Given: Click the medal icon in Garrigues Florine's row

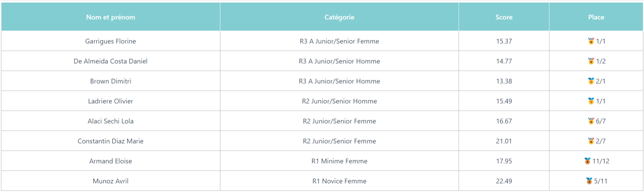Looking at the screenshot, I should pyautogui.click(x=591, y=41).
